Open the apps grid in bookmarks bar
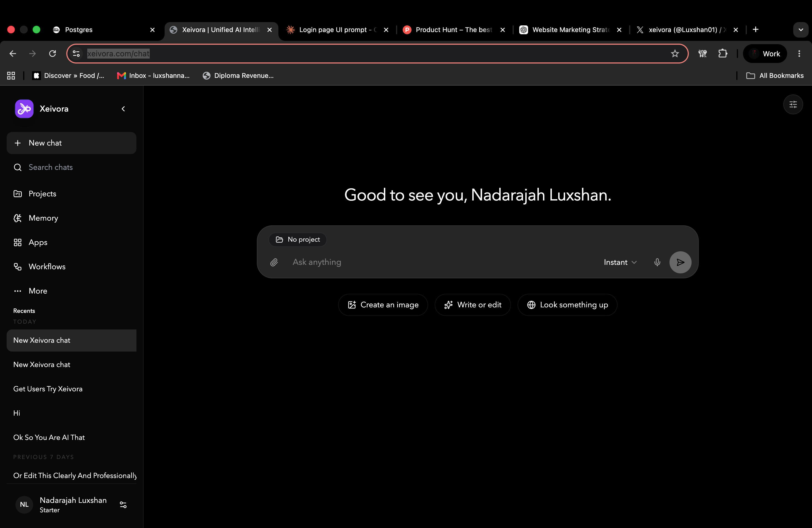 [11, 76]
